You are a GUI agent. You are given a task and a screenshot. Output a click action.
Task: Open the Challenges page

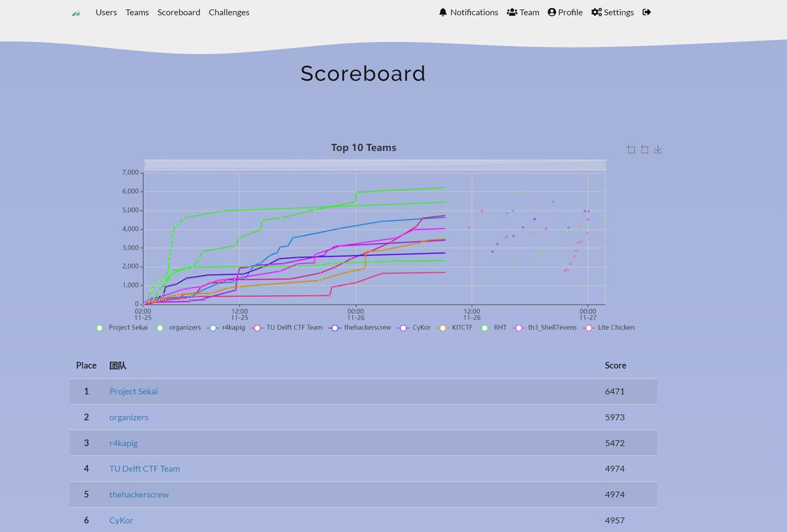coord(229,12)
